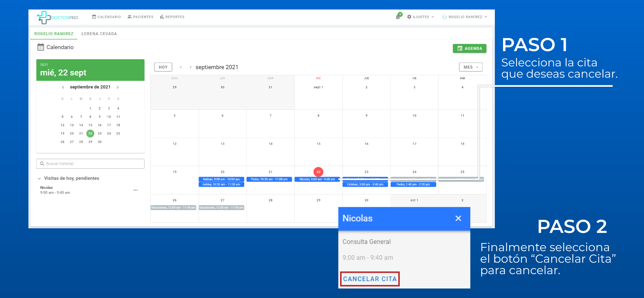Click the green Agenda button
644x298 pixels.
tap(469, 48)
